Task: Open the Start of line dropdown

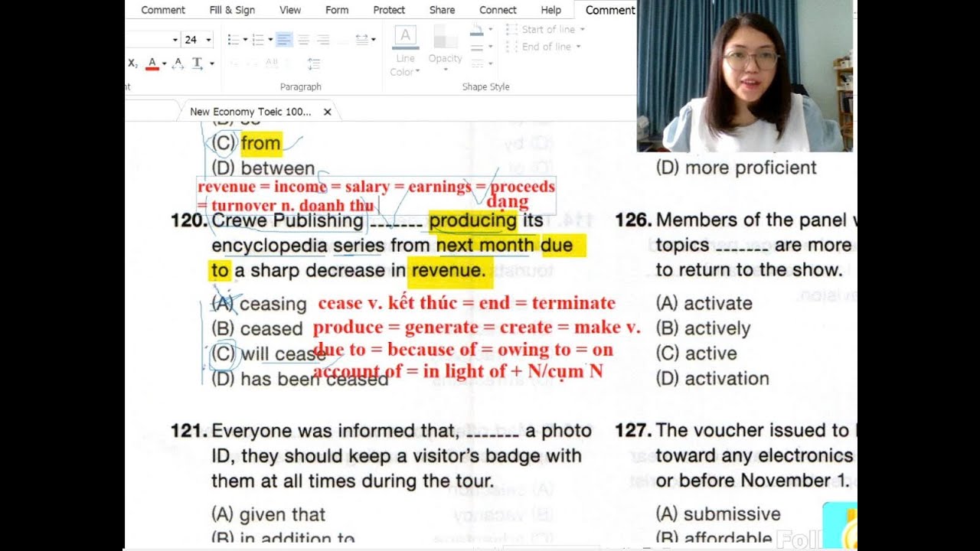Action: tap(582, 29)
